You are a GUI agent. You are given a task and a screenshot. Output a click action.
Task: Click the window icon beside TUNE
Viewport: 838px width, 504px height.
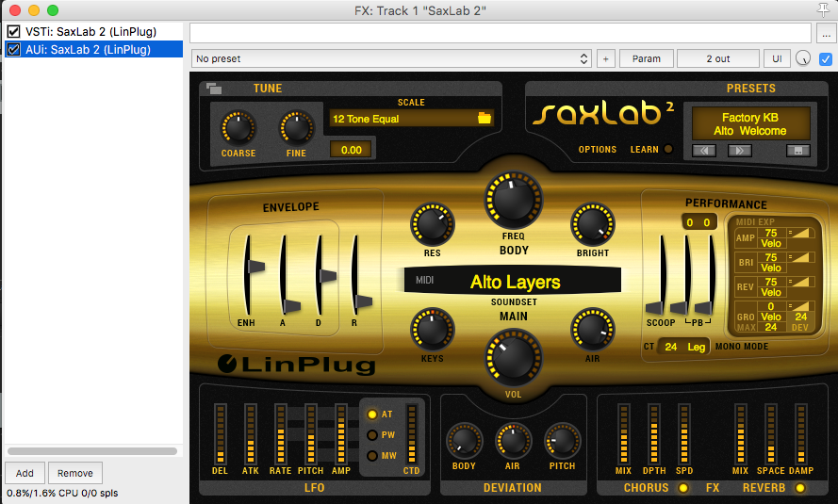[214, 89]
